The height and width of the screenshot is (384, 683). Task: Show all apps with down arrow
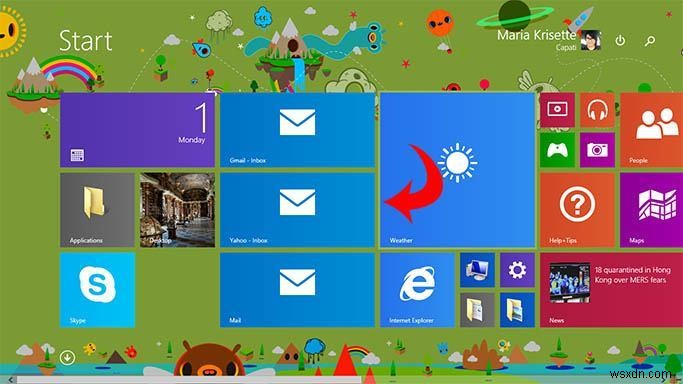pyautogui.click(x=67, y=357)
